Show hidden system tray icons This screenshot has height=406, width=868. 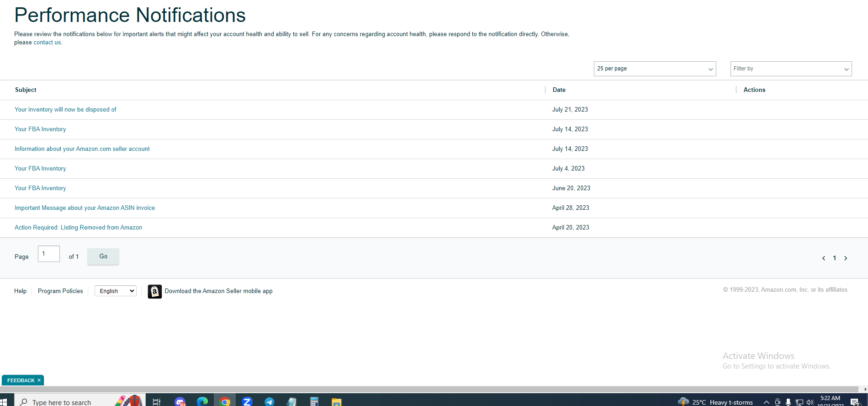(767, 402)
